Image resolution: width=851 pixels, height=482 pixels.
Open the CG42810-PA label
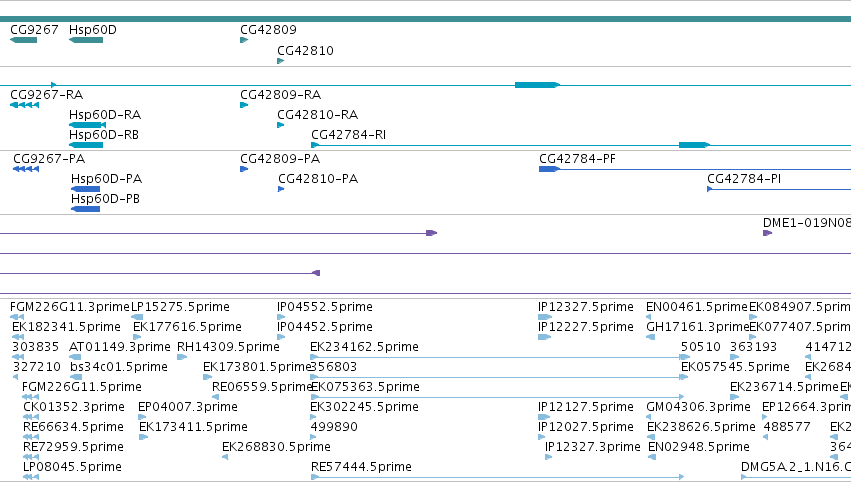(x=318, y=179)
